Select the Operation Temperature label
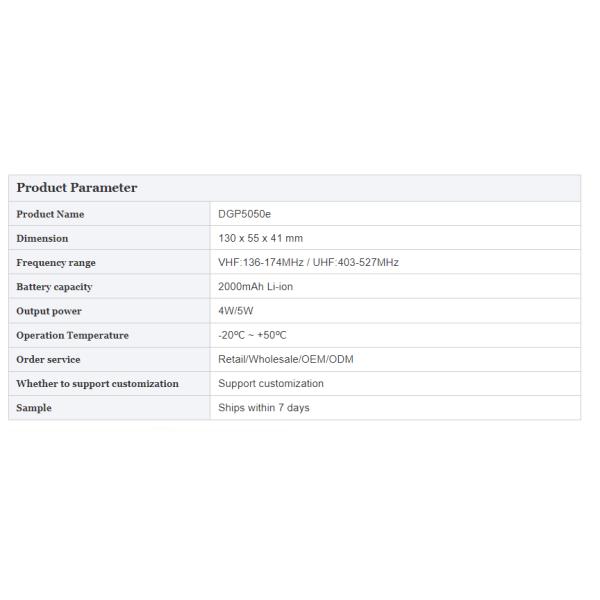 (x=72, y=335)
